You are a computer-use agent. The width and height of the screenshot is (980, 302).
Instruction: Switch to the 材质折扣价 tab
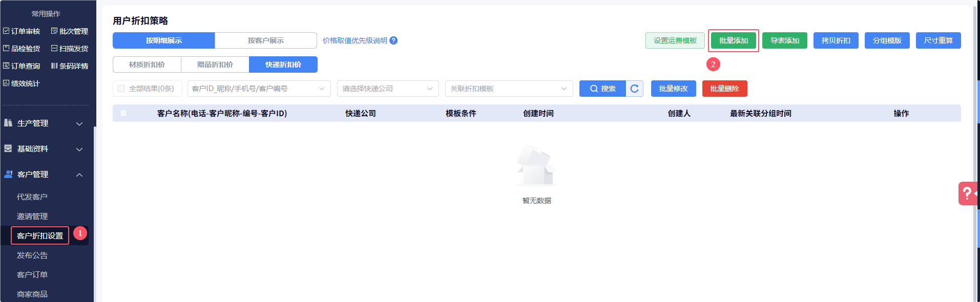[147, 64]
